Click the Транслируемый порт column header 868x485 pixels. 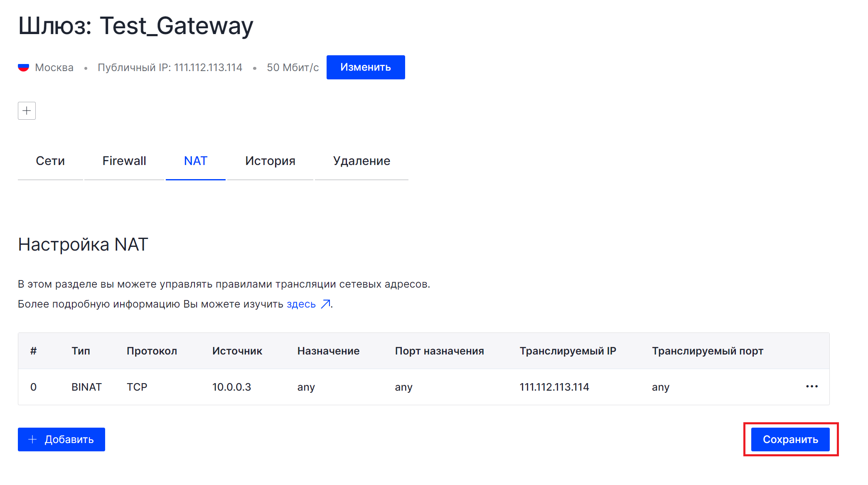point(707,351)
